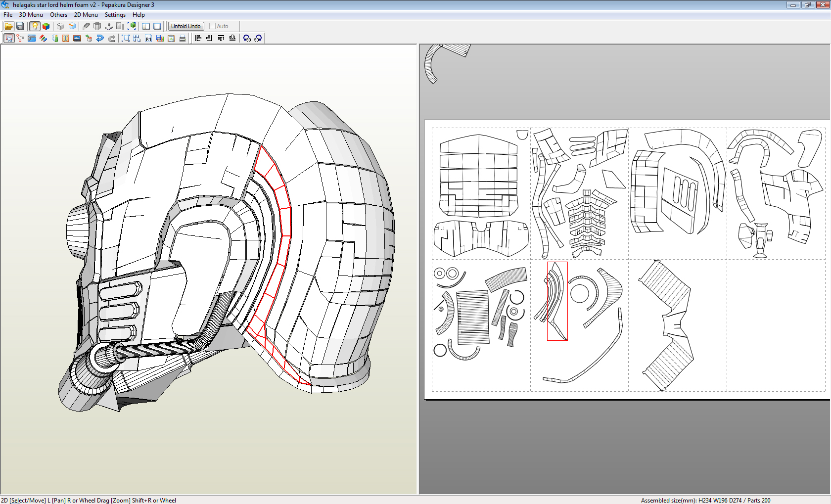
Task: Open the Settings menu
Action: coord(115,15)
